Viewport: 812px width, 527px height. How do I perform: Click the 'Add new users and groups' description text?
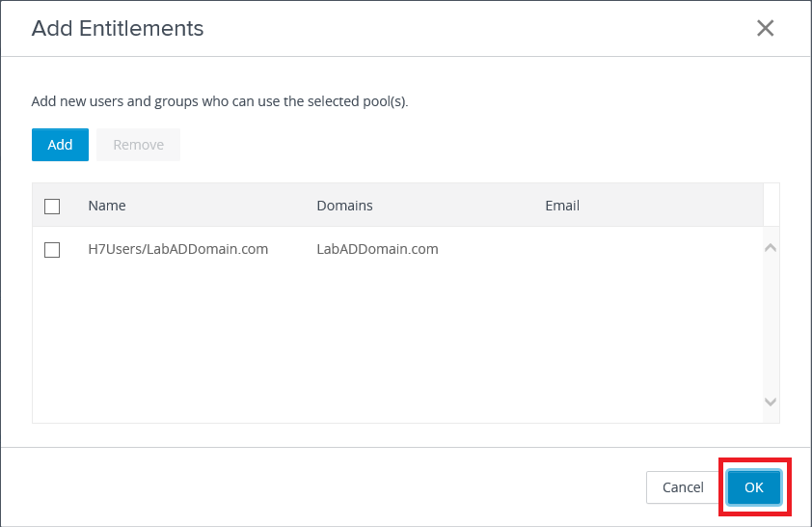[220, 100]
